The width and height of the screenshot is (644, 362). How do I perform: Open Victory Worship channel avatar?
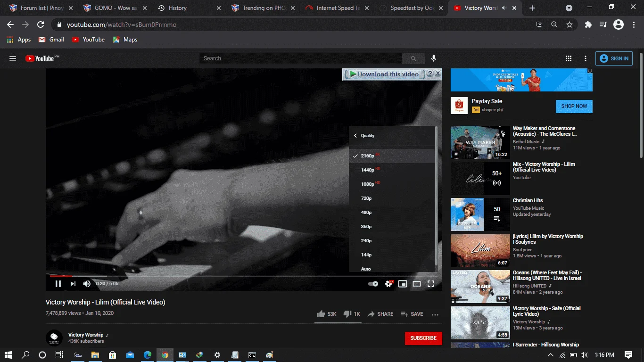click(x=54, y=338)
